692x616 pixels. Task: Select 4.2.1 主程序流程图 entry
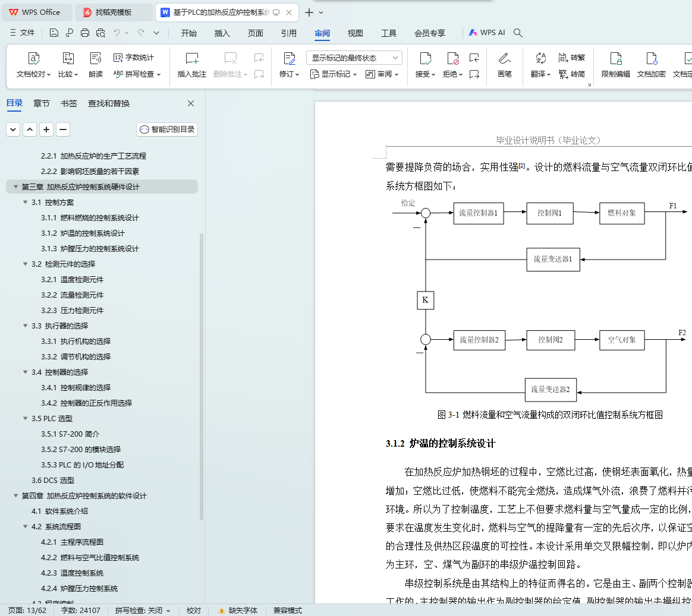coord(73,542)
